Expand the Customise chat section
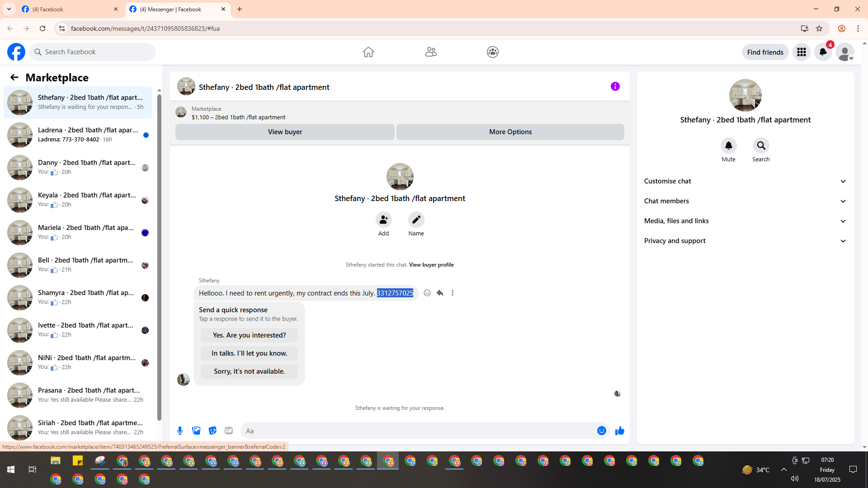Screen dimensions: 868x488 pos(745,181)
